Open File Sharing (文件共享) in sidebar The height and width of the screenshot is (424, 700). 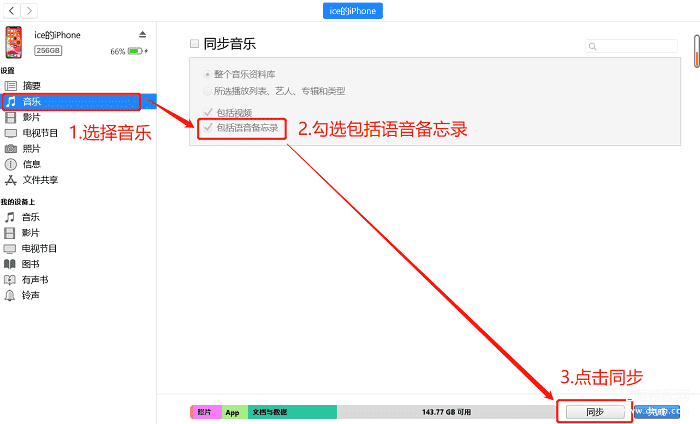(11, 180)
